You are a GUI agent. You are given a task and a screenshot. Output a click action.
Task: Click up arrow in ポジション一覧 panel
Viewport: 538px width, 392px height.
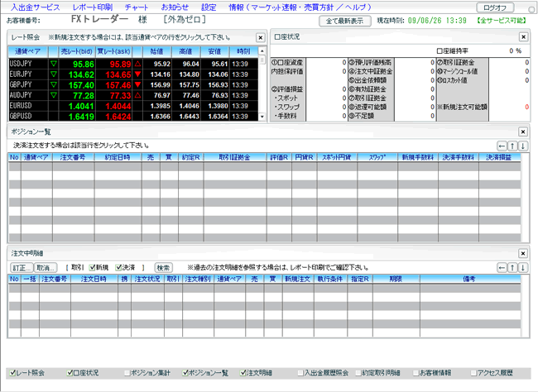click(x=512, y=146)
